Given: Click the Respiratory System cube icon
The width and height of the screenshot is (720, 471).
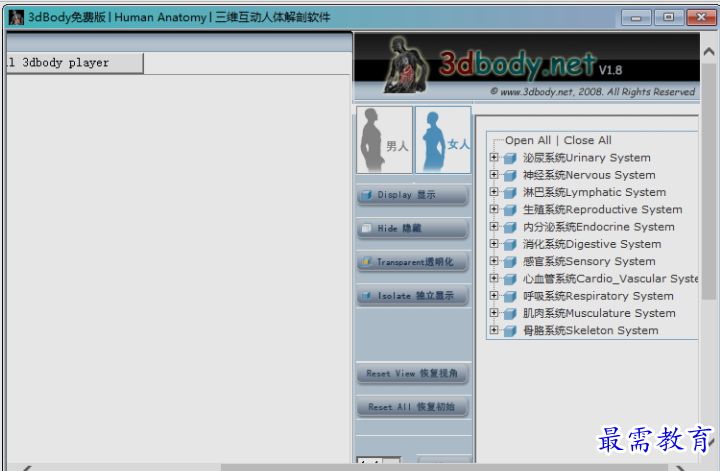Looking at the screenshot, I should coord(510,297).
